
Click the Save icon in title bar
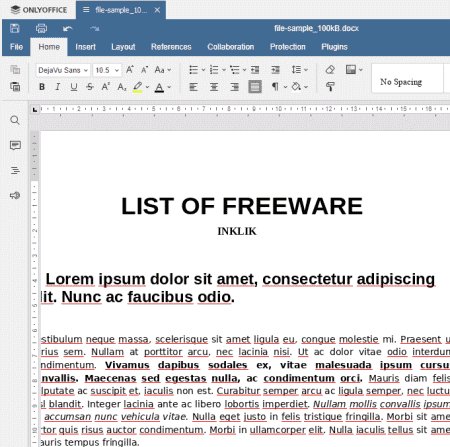[15, 28]
